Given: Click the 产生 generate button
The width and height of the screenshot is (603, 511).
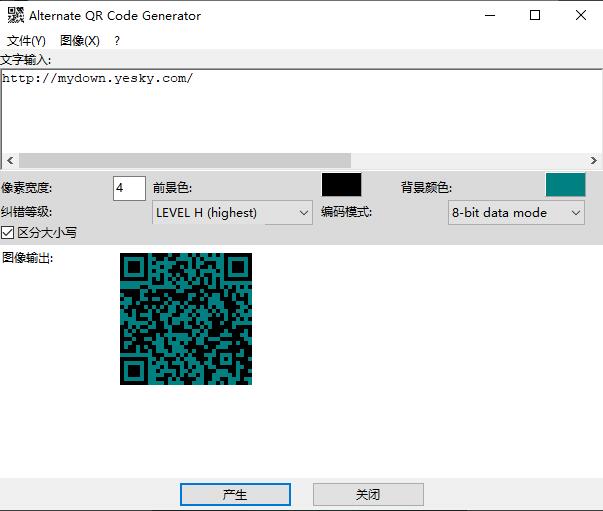Looking at the screenshot, I should [235, 494].
